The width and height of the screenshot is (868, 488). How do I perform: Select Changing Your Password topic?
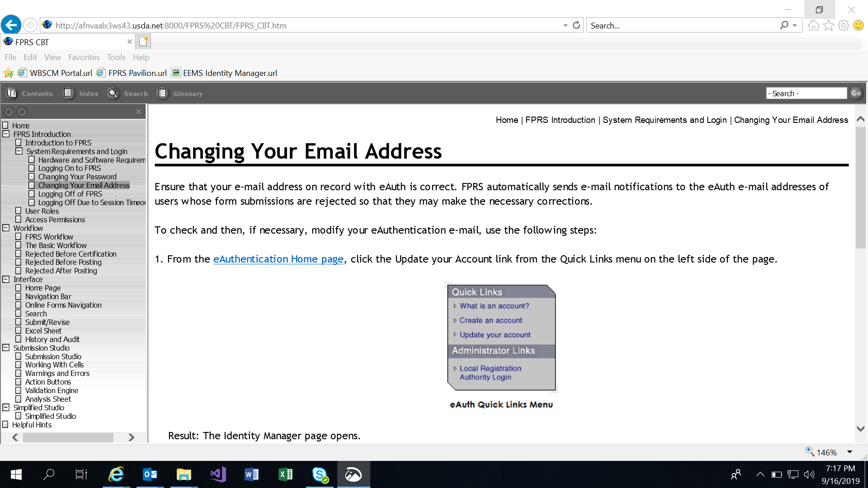pos(77,177)
